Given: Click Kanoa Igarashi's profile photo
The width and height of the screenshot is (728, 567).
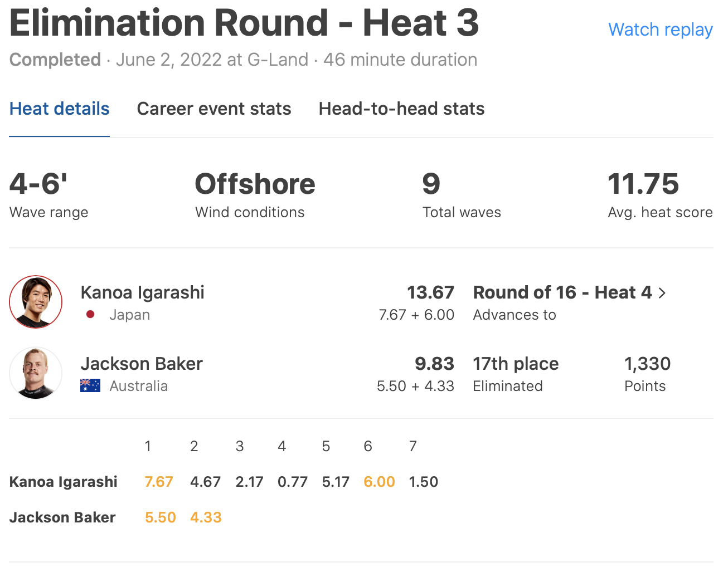Looking at the screenshot, I should click(x=36, y=302).
